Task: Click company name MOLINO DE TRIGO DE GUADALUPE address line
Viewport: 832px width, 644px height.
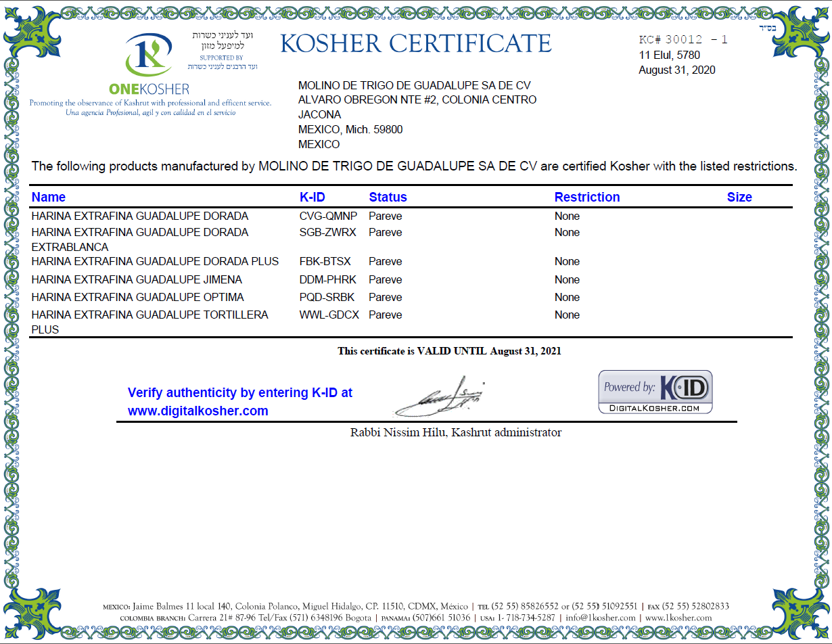Action: pyautogui.click(x=415, y=85)
